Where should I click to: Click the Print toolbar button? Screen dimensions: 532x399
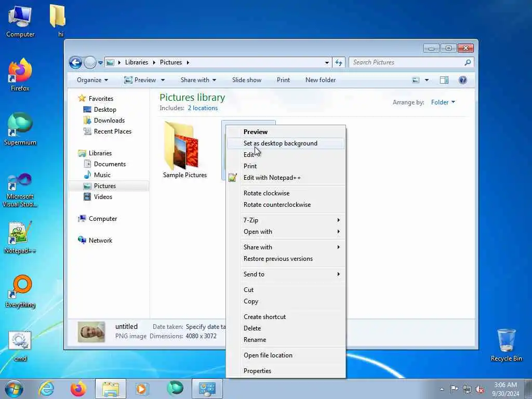tap(283, 80)
